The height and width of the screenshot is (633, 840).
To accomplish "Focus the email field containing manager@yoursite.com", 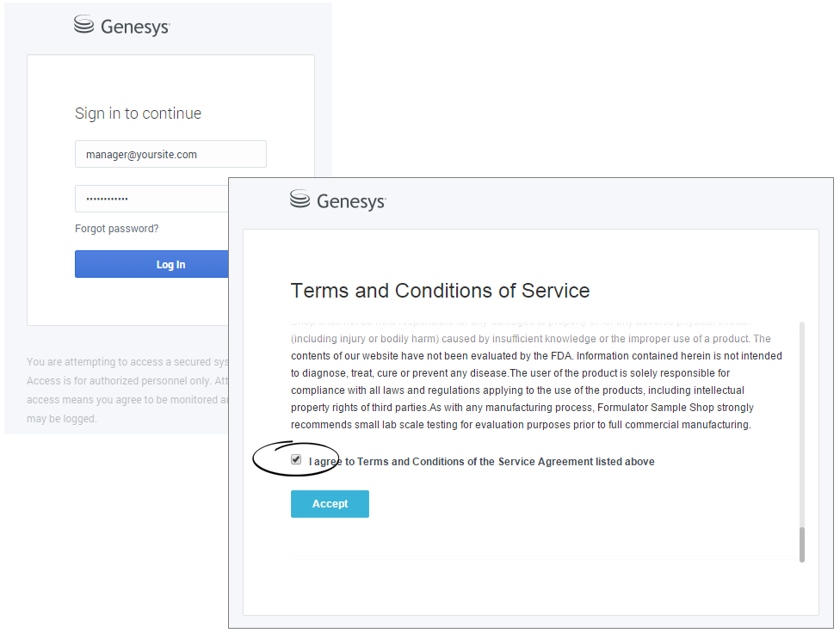I will (170, 155).
